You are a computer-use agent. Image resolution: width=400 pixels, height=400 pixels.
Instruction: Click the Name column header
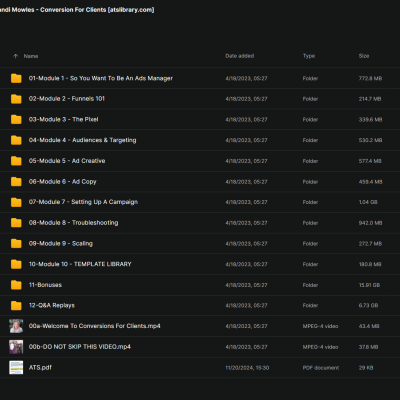[x=31, y=56]
